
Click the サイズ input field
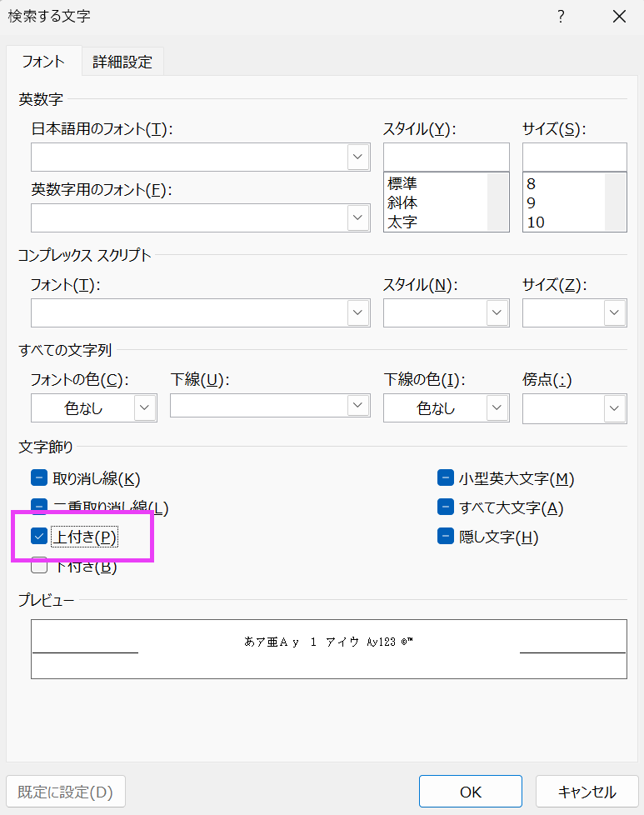tap(574, 157)
